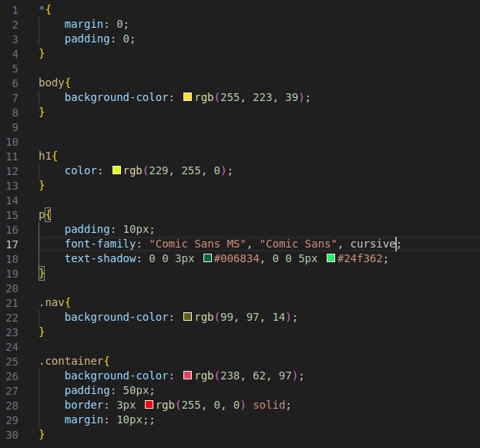The width and height of the screenshot is (480, 448).
Task: Click the font-family property name
Action: click(x=100, y=244)
